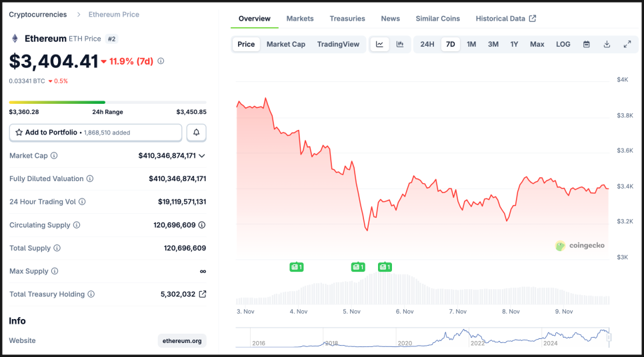Click the Market Cap info icon
Image resolution: width=644 pixels, height=357 pixels.
pyautogui.click(x=54, y=155)
